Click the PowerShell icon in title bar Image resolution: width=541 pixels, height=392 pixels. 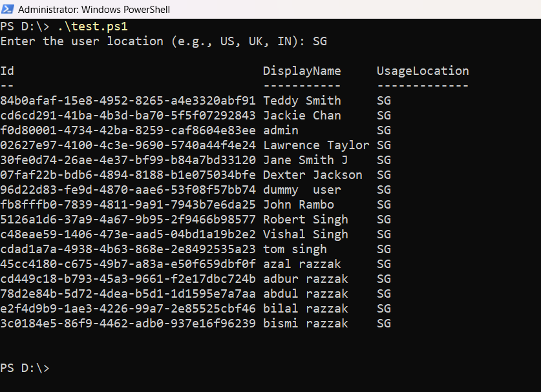pos(8,10)
